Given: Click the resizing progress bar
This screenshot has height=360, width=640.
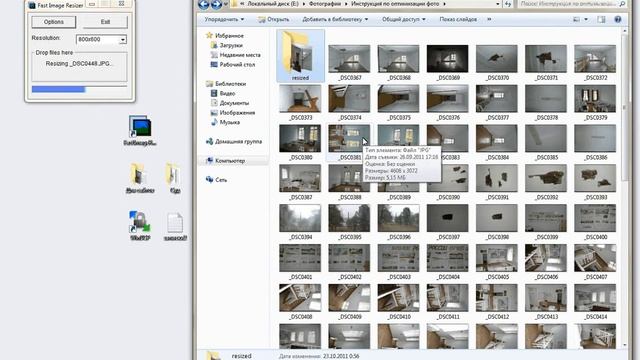Looking at the screenshot, I should (79, 89).
